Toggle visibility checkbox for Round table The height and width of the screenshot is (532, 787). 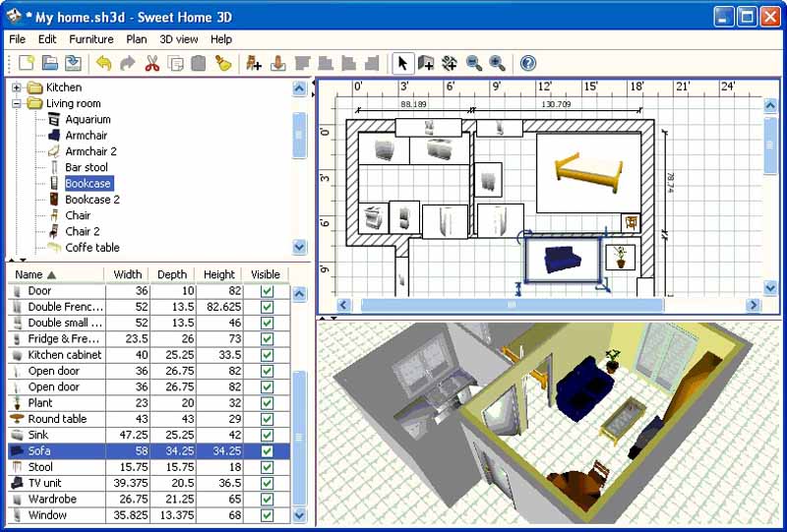coord(267,420)
